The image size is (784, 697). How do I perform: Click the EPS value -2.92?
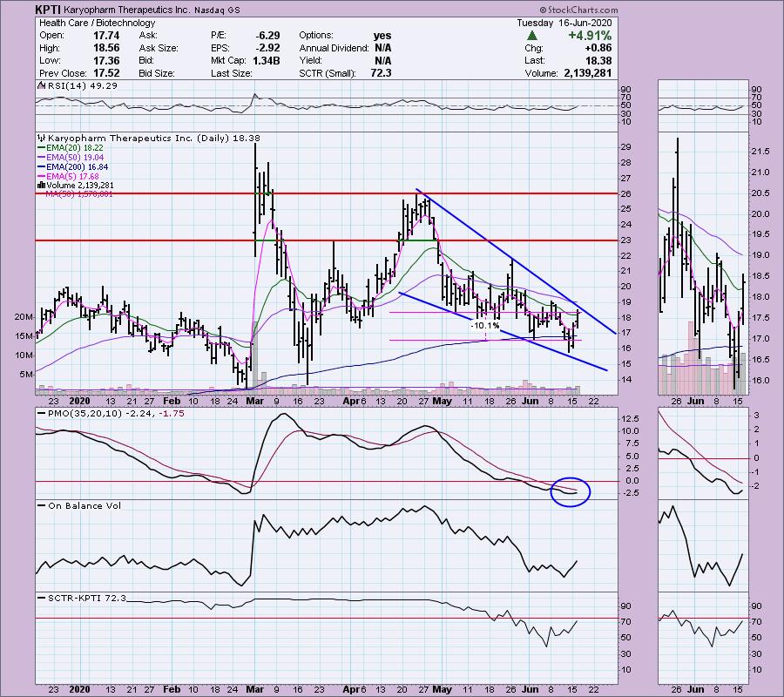267,48
